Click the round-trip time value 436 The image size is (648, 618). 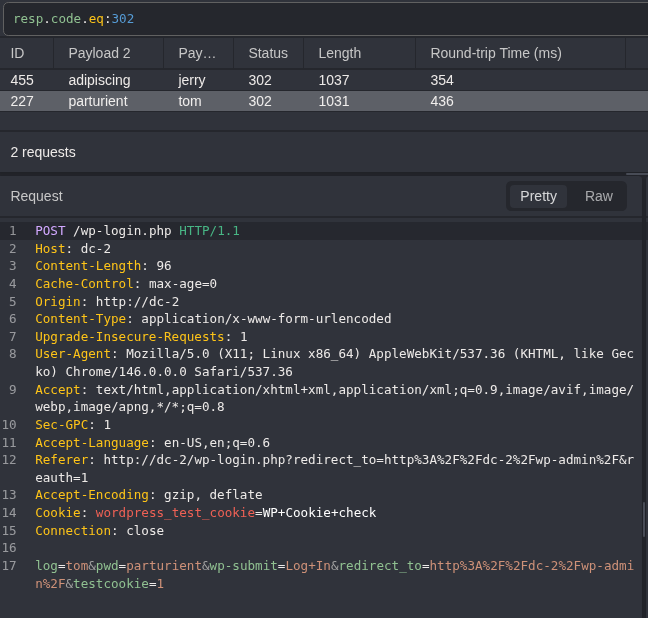(x=442, y=101)
